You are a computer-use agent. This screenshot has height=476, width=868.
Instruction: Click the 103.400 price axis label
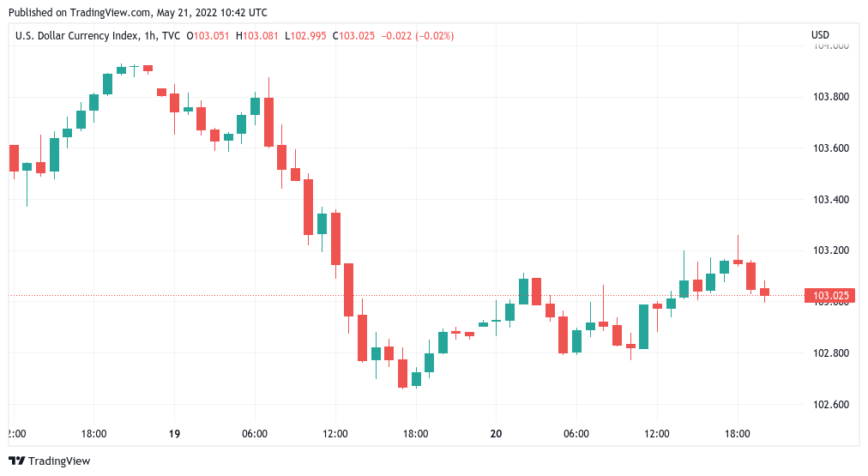pyautogui.click(x=829, y=200)
